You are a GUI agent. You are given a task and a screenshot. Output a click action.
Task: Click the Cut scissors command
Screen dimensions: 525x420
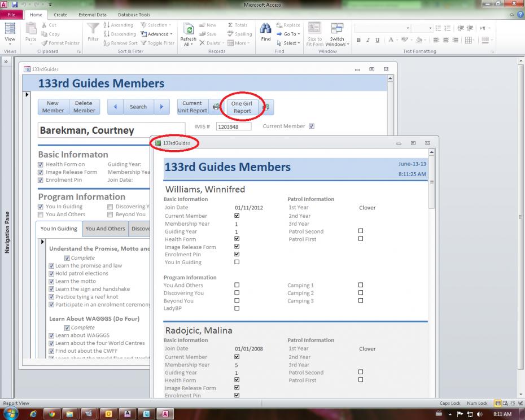click(x=49, y=25)
